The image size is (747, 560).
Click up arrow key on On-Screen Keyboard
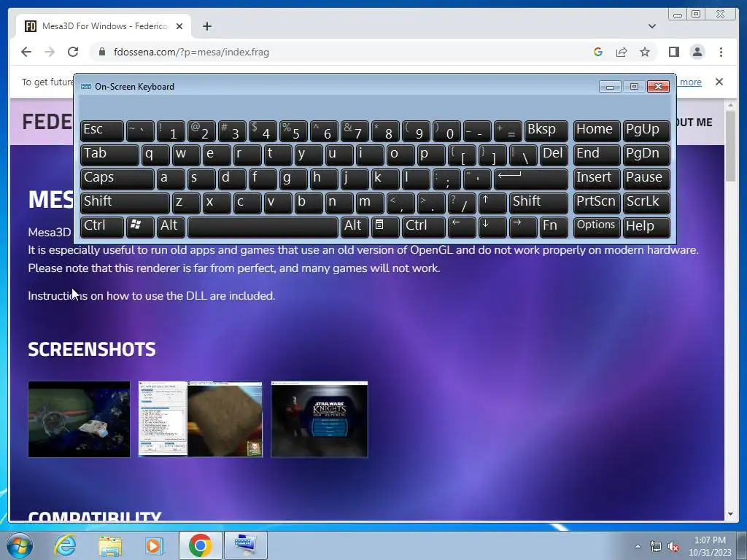[492, 202]
